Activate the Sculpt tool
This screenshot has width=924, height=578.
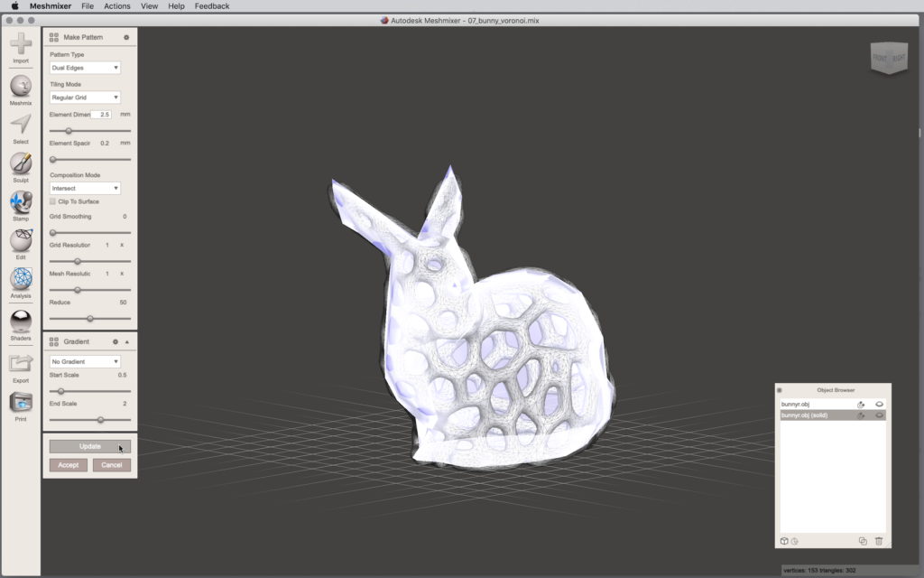point(21,164)
